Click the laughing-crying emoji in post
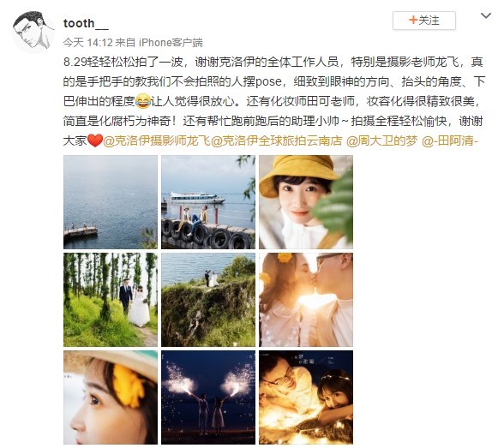504x448 pixels. pos(143,101)
